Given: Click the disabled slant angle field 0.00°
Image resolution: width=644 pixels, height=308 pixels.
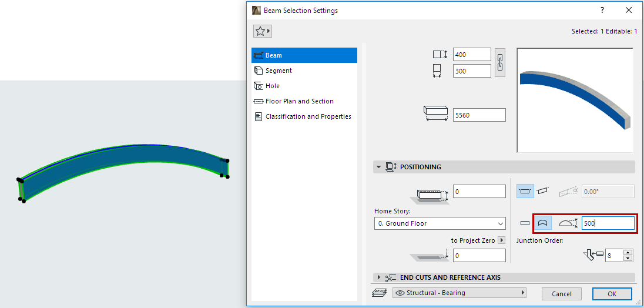Looking at the screenshot, I should [x=608, y=192].
